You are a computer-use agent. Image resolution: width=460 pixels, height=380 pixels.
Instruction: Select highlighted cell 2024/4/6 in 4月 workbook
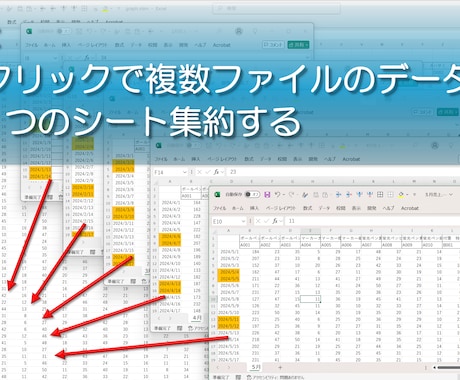[x=171, y=236]
